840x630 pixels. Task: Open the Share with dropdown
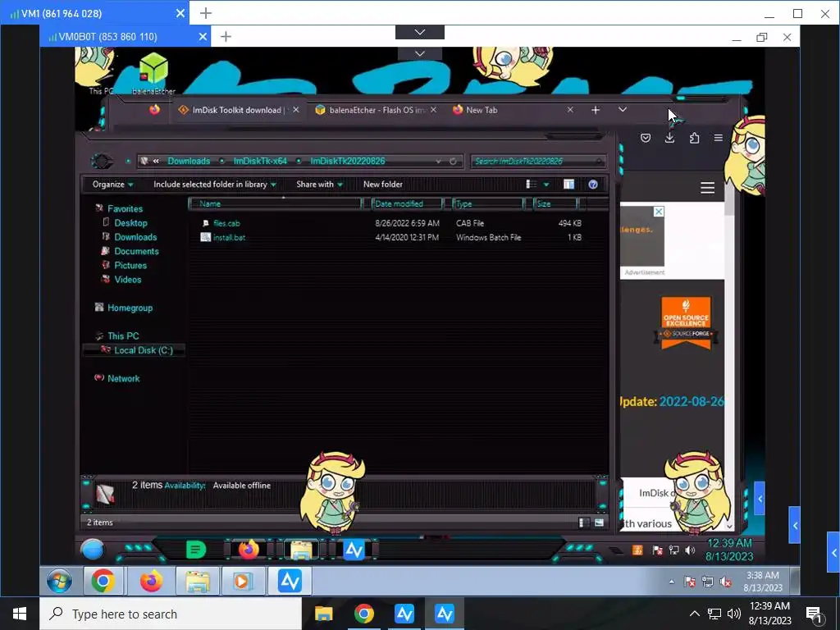click(x=319, y=185)
